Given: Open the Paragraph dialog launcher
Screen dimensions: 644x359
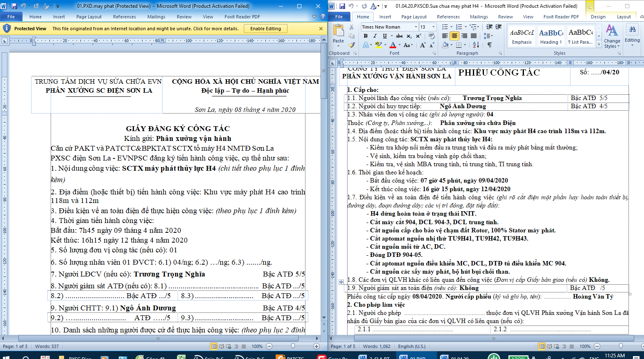Looking at the screenshot, I should (500, 54).
